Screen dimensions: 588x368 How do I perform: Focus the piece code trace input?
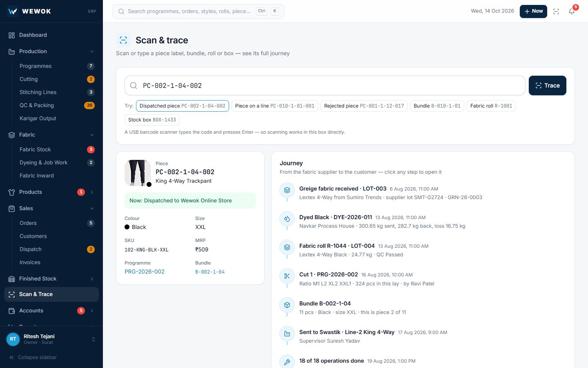(x=325, y=85)
